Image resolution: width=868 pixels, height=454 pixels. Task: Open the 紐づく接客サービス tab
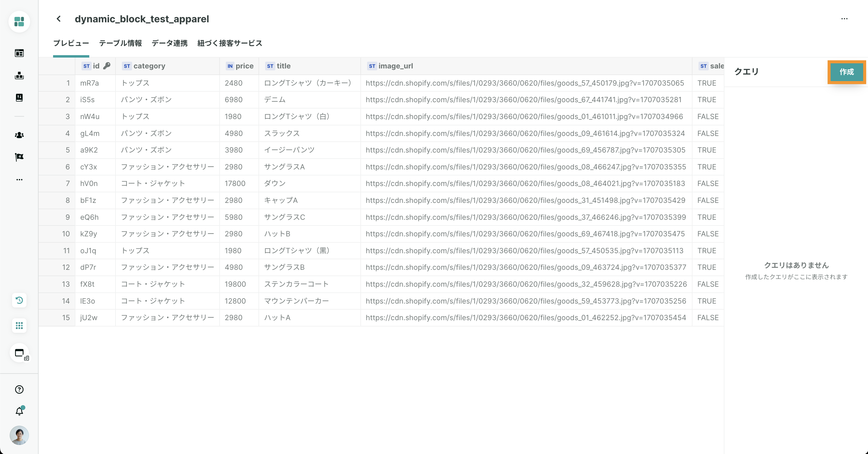click(x=230, y=43)
